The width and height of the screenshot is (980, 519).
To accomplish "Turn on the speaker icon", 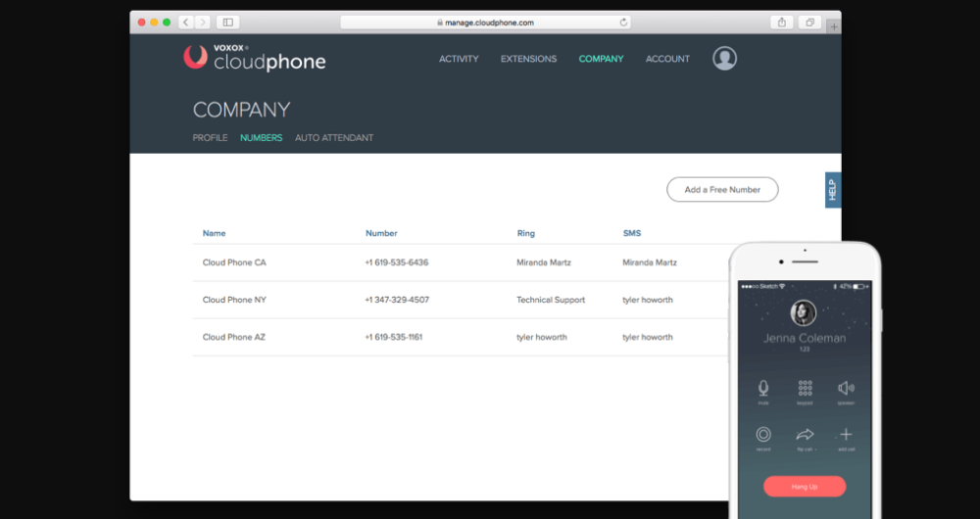I will 846,389.
